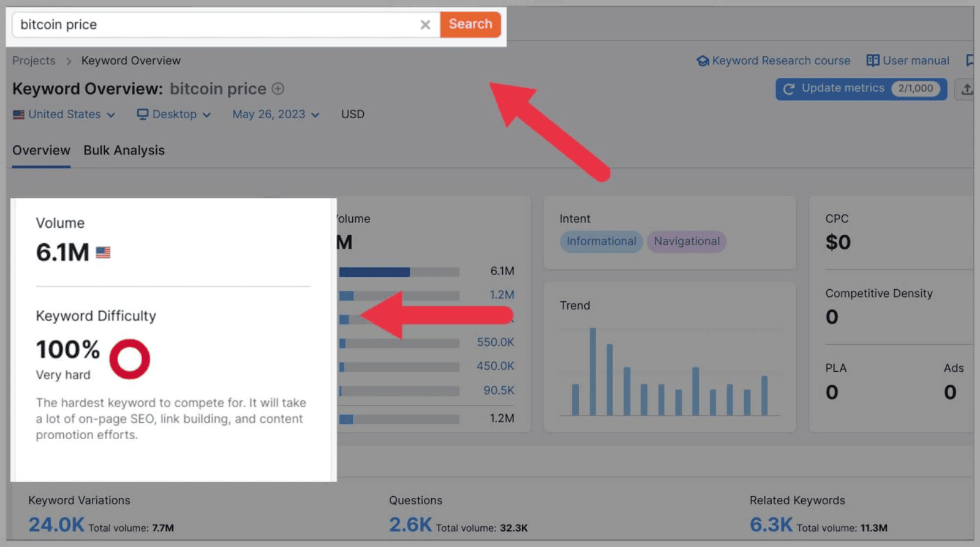Click the refresh icon in Update metrics
This screenshot has width=980, height=547.
(789, 89)
